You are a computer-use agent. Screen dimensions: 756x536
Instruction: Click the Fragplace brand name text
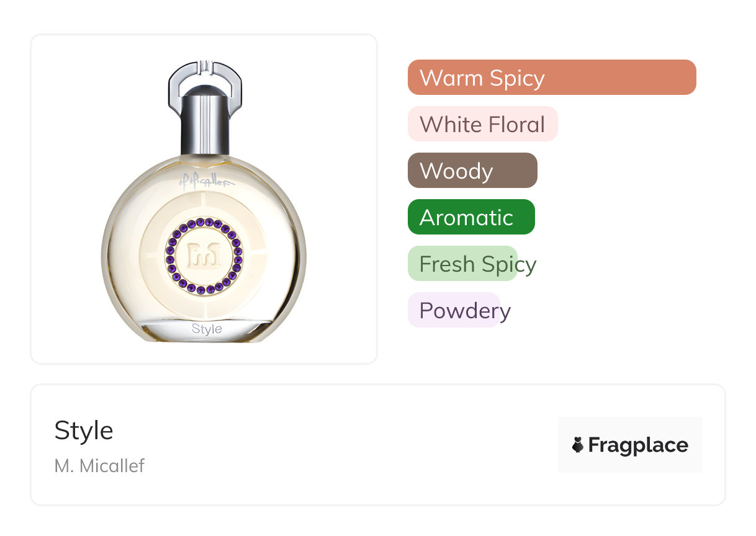coord(638,445)
